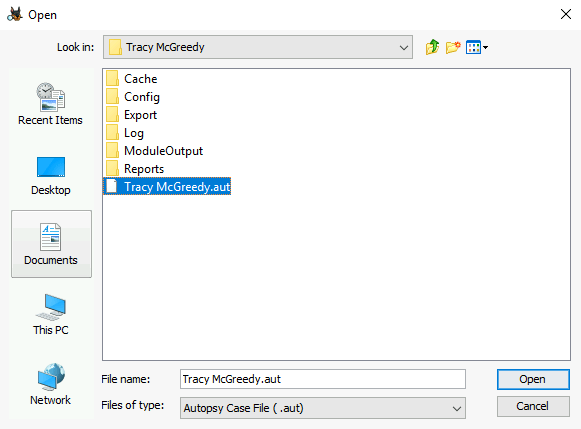Close the Open dialog

tap(565, 14)
